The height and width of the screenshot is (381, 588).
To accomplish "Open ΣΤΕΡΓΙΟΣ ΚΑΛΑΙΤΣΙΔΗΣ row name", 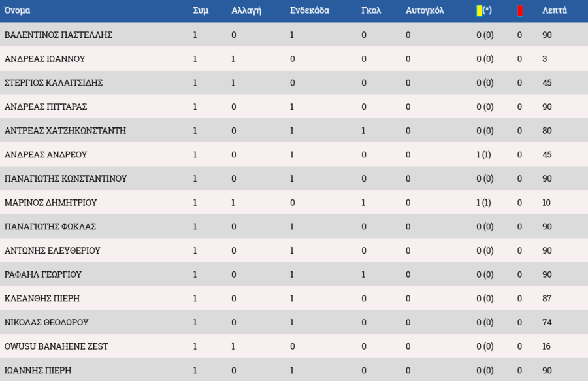I will pos(54,83).
